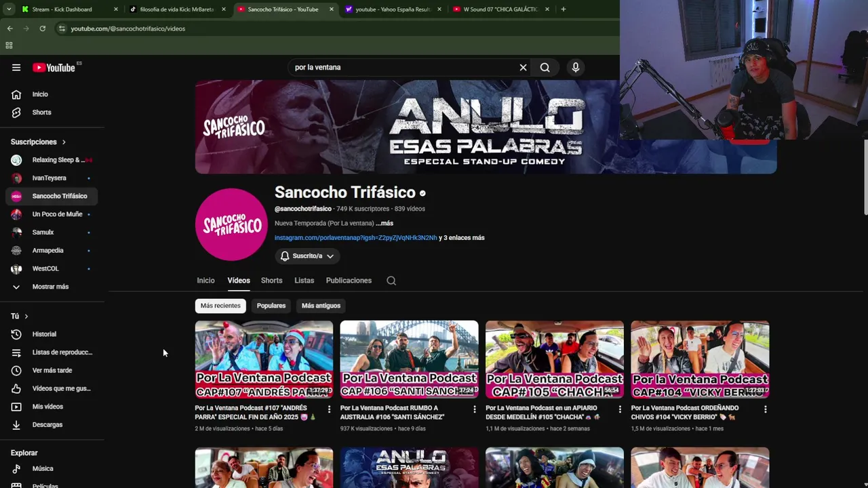Filter videos by Más antiguos
Viewport: 868px width, 488px height.
pos(321,306)
